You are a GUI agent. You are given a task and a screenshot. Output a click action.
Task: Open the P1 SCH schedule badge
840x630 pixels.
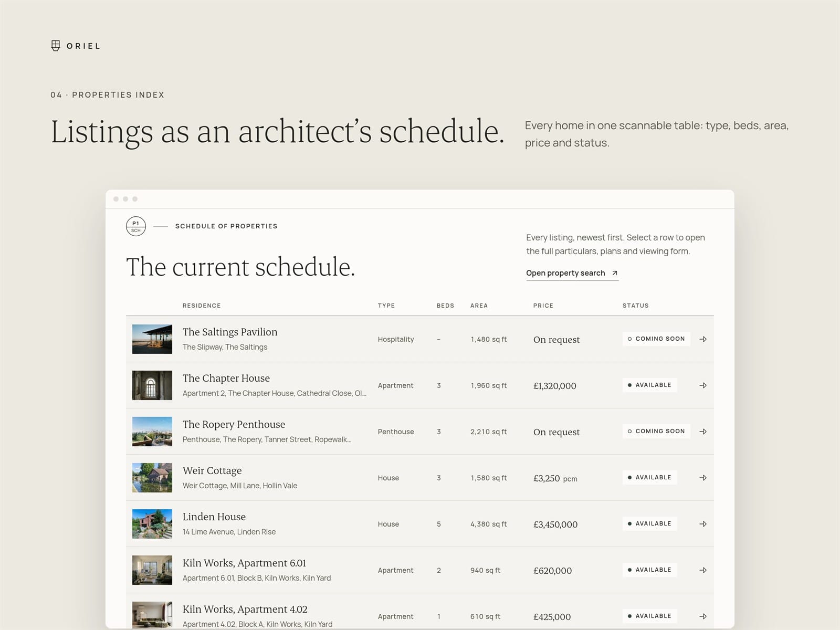[x=136, y=226]
